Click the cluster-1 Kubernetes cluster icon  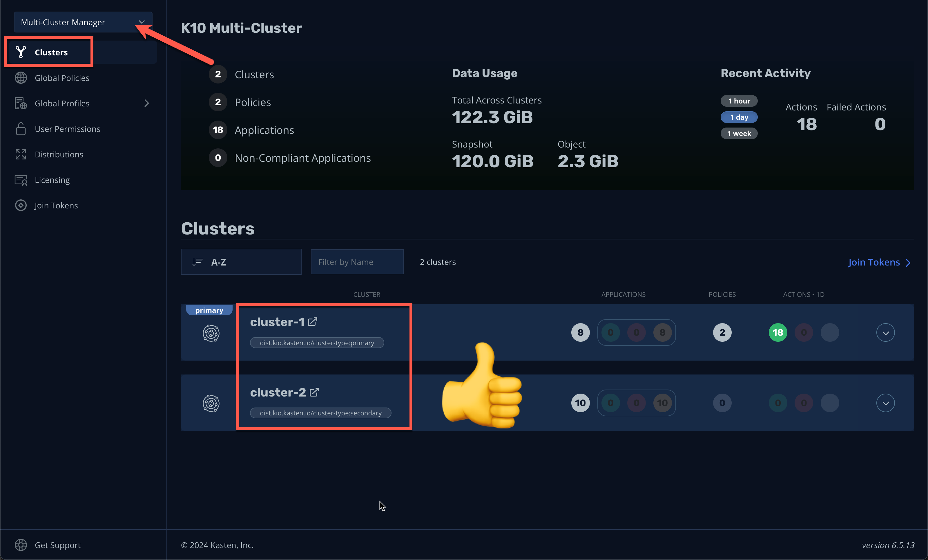coord(211,333)
